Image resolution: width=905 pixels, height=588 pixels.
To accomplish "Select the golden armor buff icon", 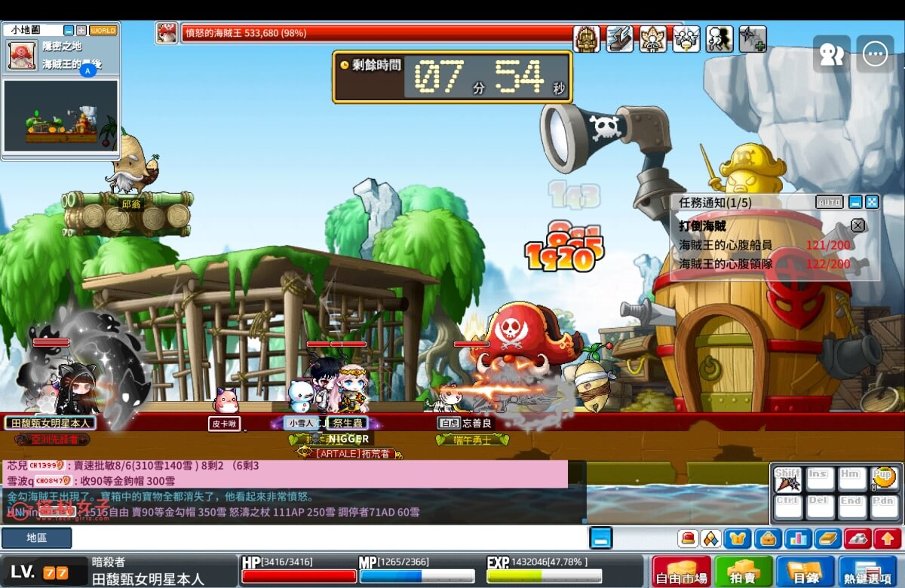I will [x=587, y=38].
